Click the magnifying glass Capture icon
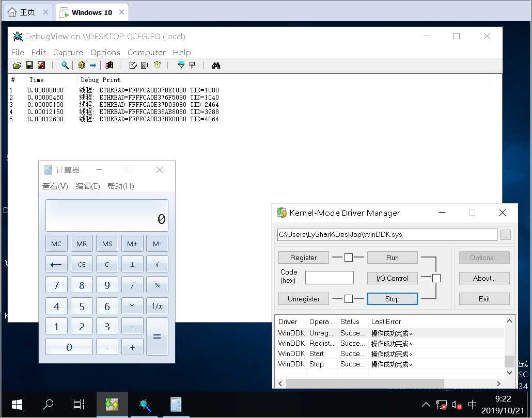This screenshot has height=418, width=532. pos(65,66)
